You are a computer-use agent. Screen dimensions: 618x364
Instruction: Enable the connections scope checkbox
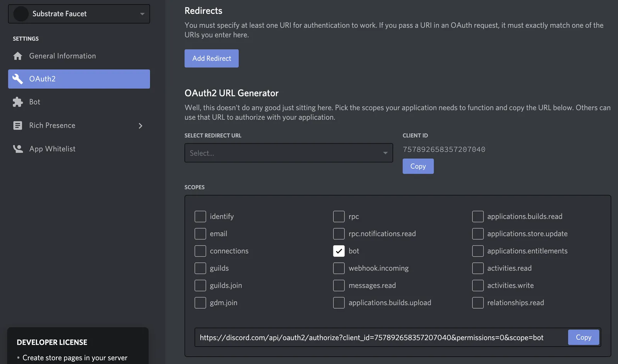(200, 251)
